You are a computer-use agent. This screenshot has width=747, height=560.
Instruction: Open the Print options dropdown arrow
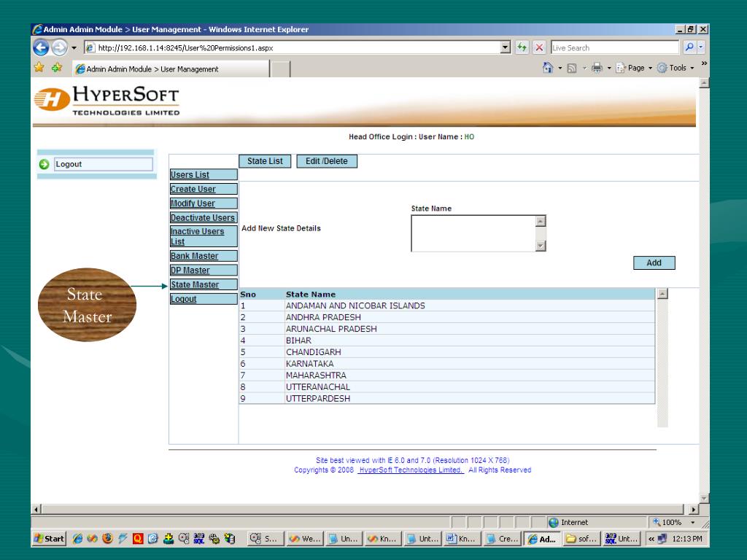pos(609,68)
